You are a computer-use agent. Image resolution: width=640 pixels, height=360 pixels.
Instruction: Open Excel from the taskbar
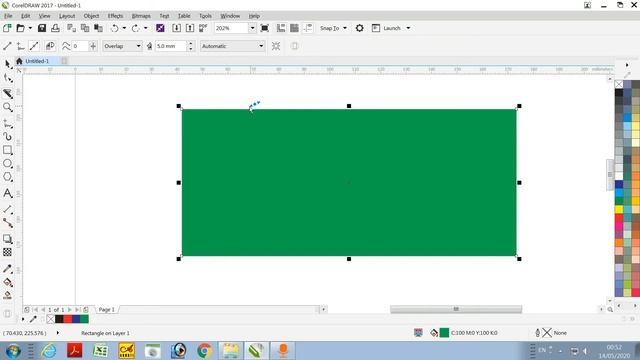(100, 351)
